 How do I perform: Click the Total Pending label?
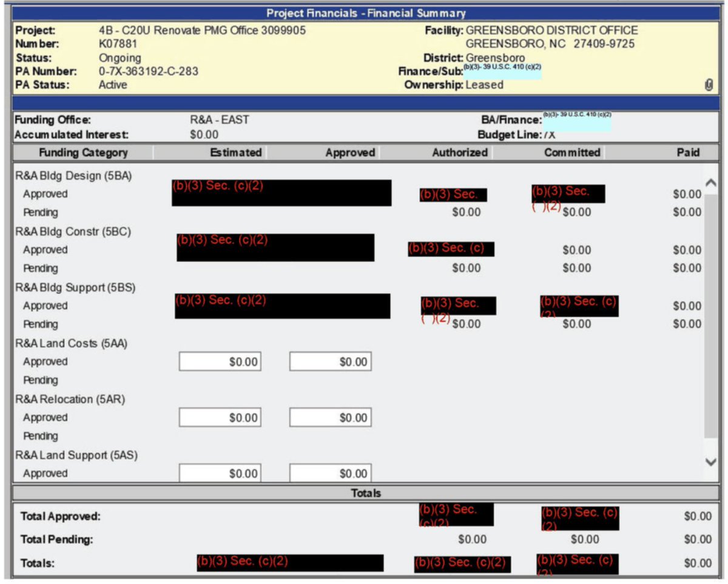tap(57, 540)
